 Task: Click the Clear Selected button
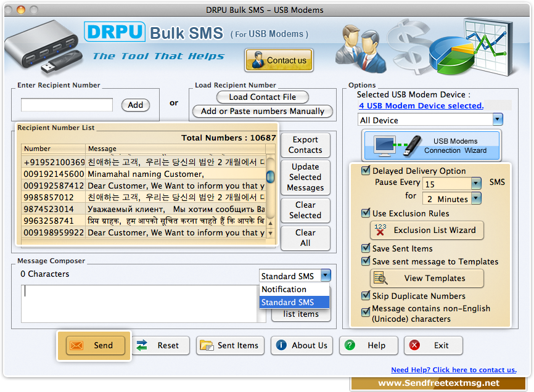tap(305, 210)
